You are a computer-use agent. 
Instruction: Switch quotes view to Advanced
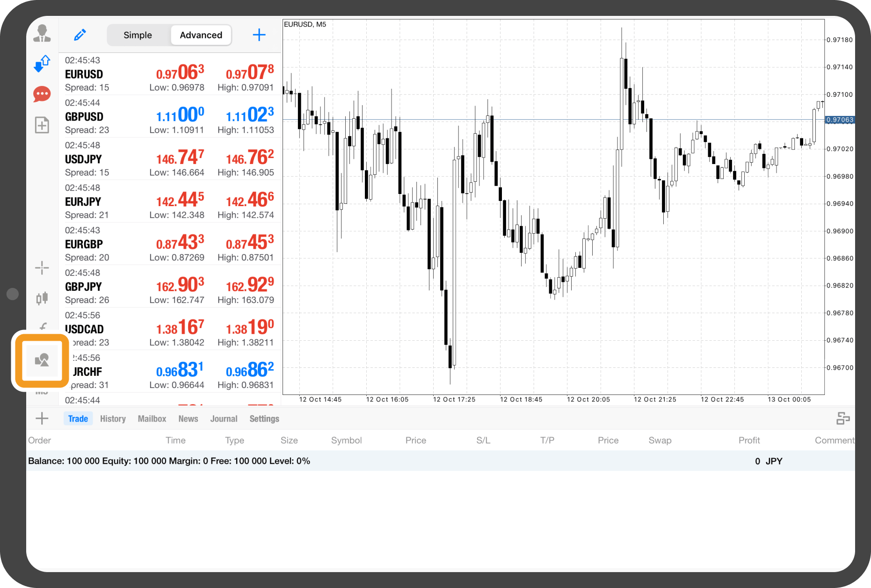[201, 35]
